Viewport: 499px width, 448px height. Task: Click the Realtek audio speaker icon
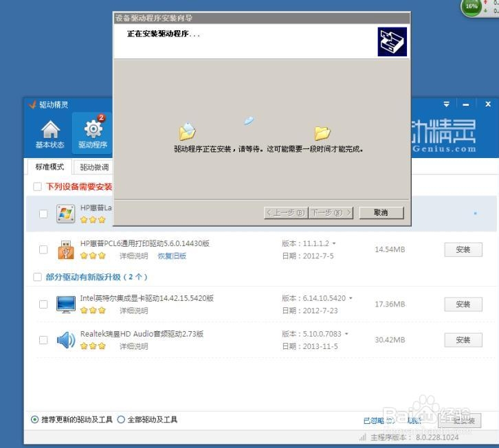pyautogui.click(x=66, y=340)
